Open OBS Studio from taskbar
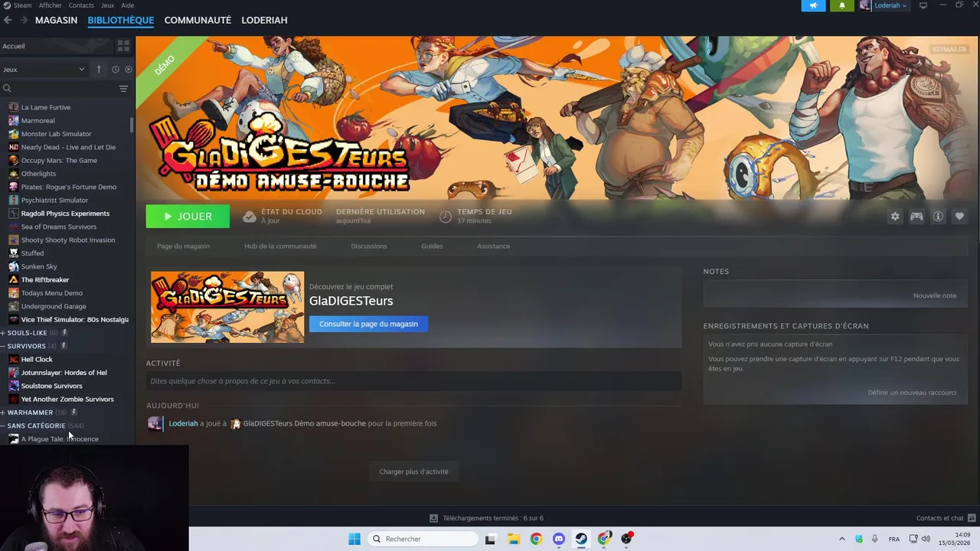The width and height of the screenshot is (980, 551). click(x=627, y=539)
